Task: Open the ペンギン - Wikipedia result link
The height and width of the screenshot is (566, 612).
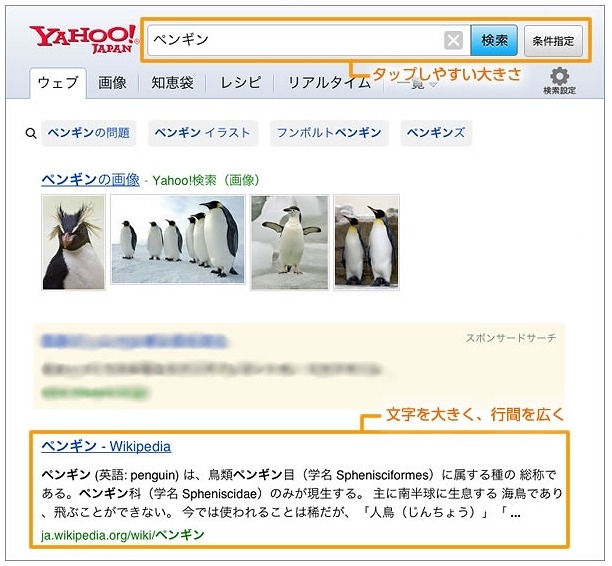Action: coord(106,446)
